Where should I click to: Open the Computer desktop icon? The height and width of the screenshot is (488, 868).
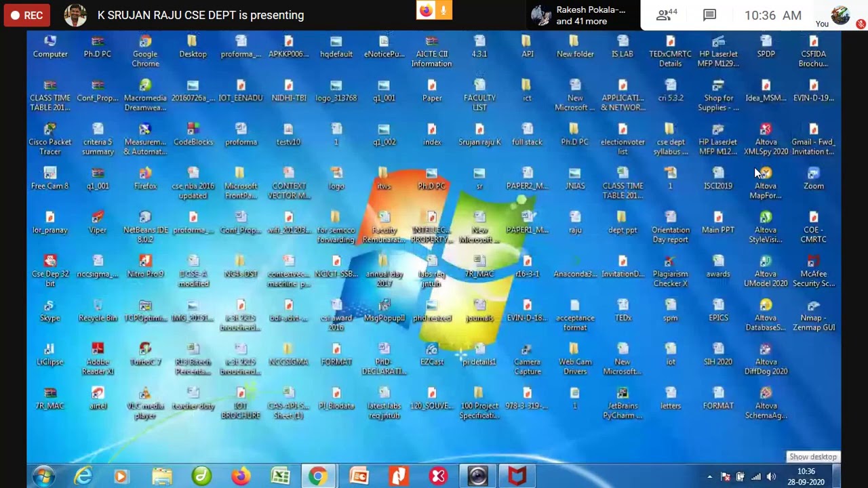point(50,47)
